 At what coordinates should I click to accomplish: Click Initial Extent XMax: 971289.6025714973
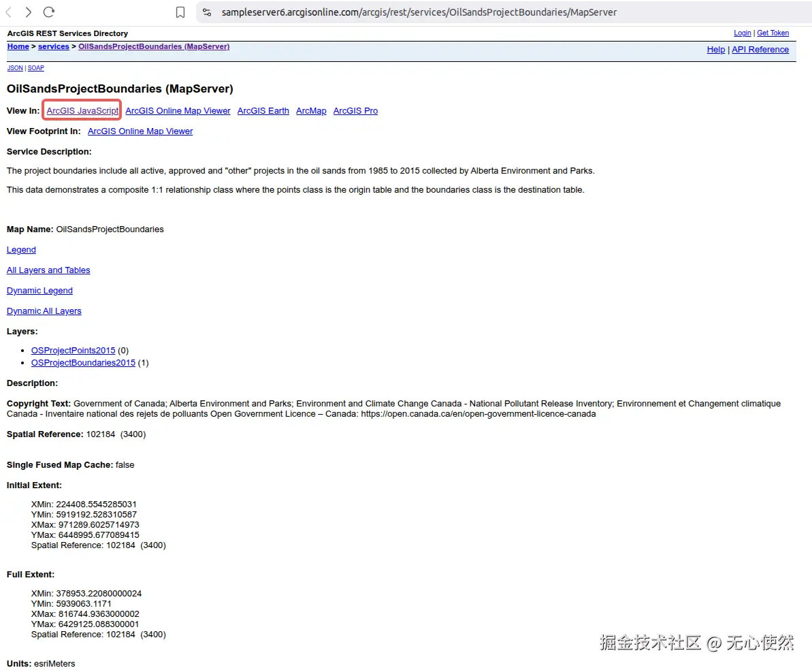point(85,525)
